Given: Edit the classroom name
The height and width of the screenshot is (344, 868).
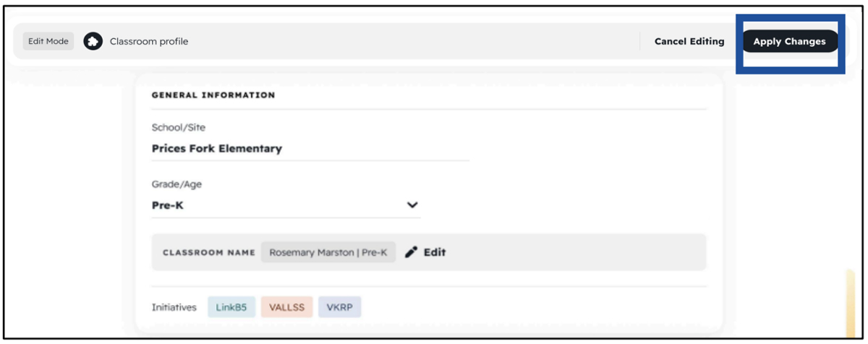Looking at the screenshot, I should (425, 252).
